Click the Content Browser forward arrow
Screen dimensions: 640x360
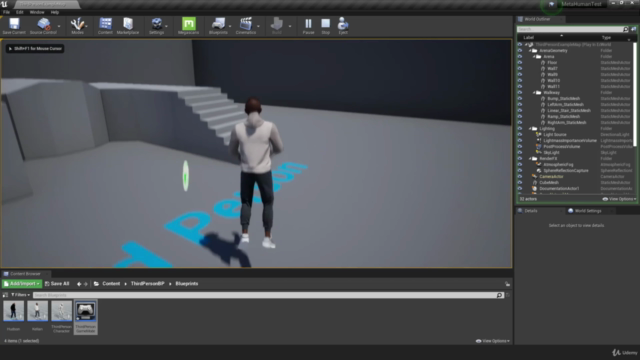point(86,284)
